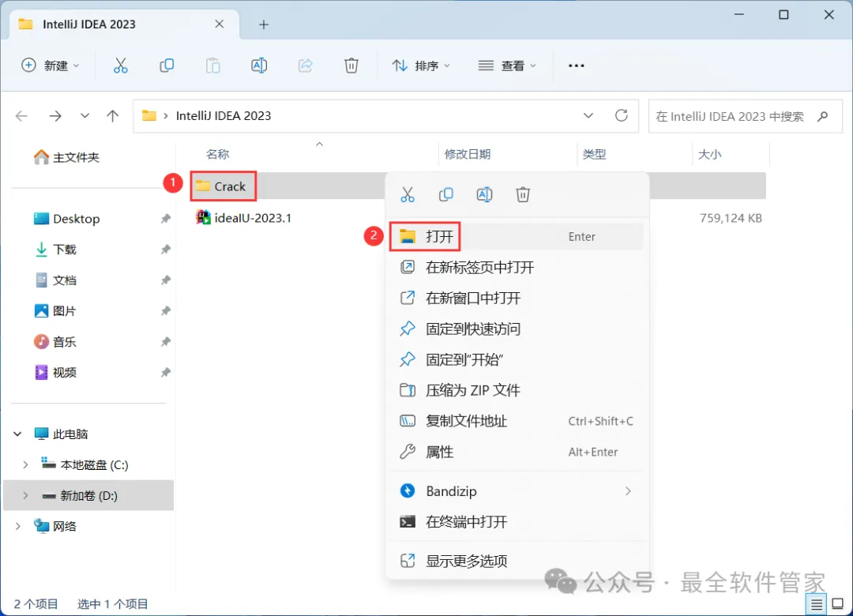
Task: Unpin 下载 from quick access
Action: coord(165,250)
